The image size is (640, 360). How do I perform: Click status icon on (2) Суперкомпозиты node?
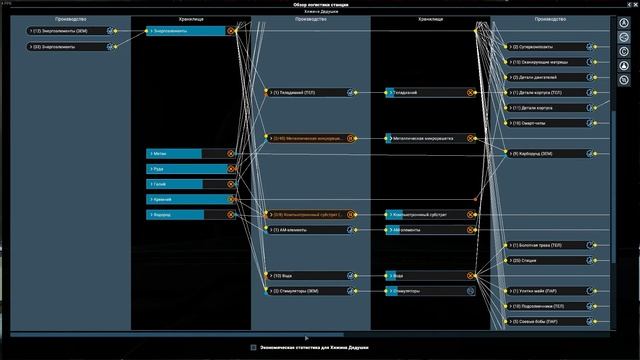tap(589, 47)
